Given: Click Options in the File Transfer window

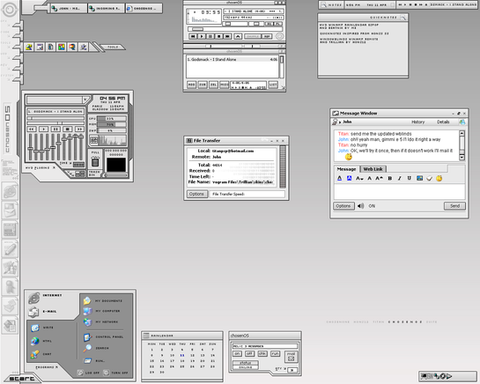Looking at the screenshot, I should (197, 194).
